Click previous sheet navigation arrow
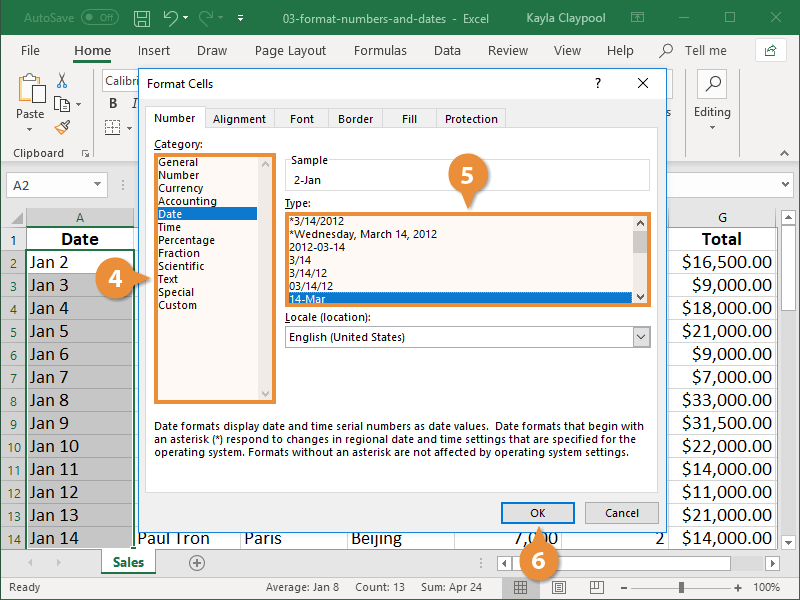This screenshot has height=600, width=800. [x=31, y=562]
